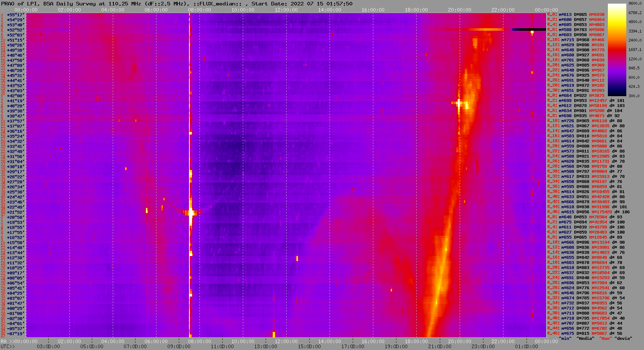Click the 300.0 color scale value

pyautogui.click(x=634, y=96)
